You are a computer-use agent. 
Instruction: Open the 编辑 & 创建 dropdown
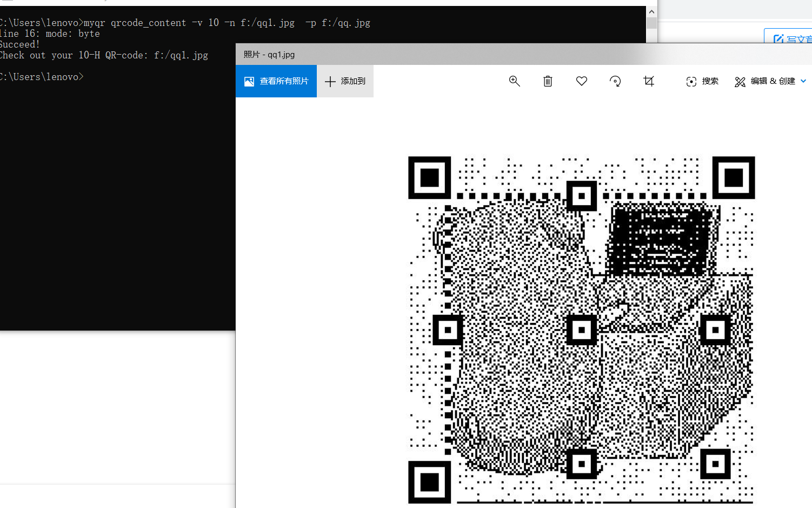click(x=770, y=81)
